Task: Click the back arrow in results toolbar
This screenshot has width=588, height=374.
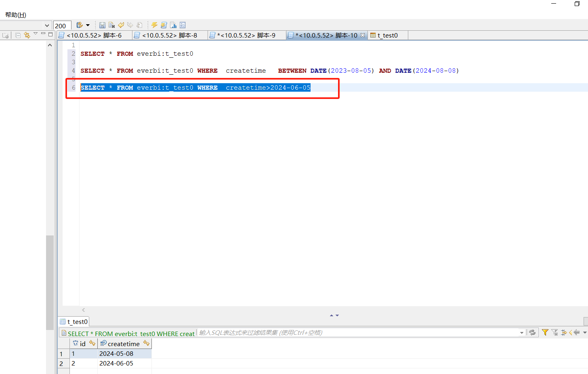Action: (576, 332)
